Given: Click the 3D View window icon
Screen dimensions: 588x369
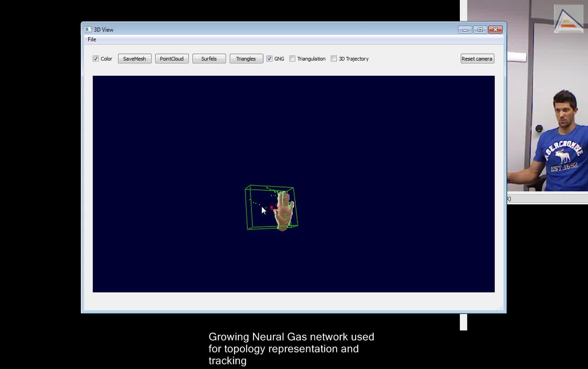Looking at the screenshot, I should (88, 29).
